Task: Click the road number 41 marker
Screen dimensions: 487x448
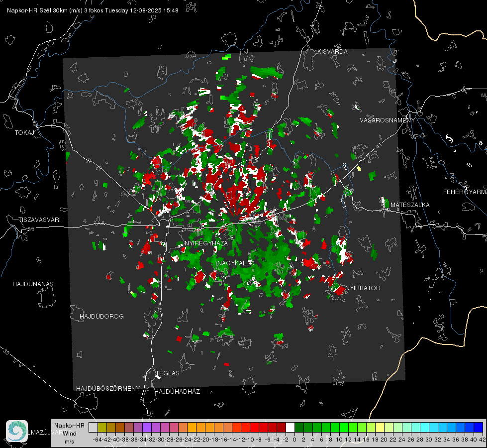Action: pos(378,145)
